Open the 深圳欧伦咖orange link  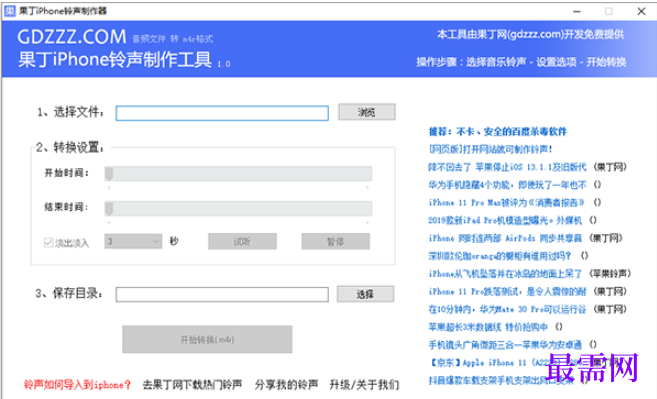point(499,256)
